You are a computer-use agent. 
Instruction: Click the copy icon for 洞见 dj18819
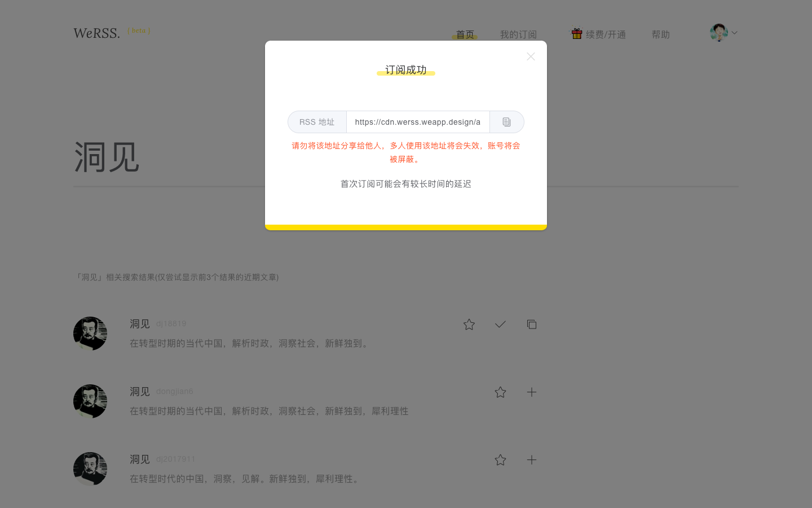(532, 324)
